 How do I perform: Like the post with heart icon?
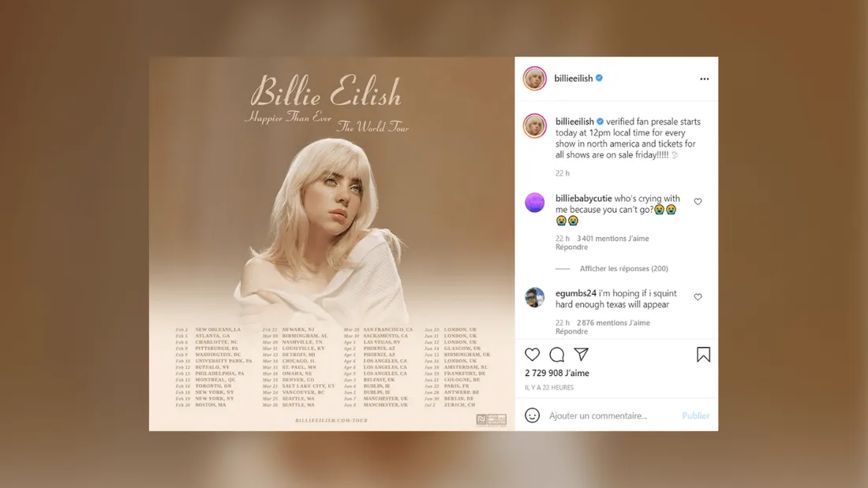pos(532,355)
